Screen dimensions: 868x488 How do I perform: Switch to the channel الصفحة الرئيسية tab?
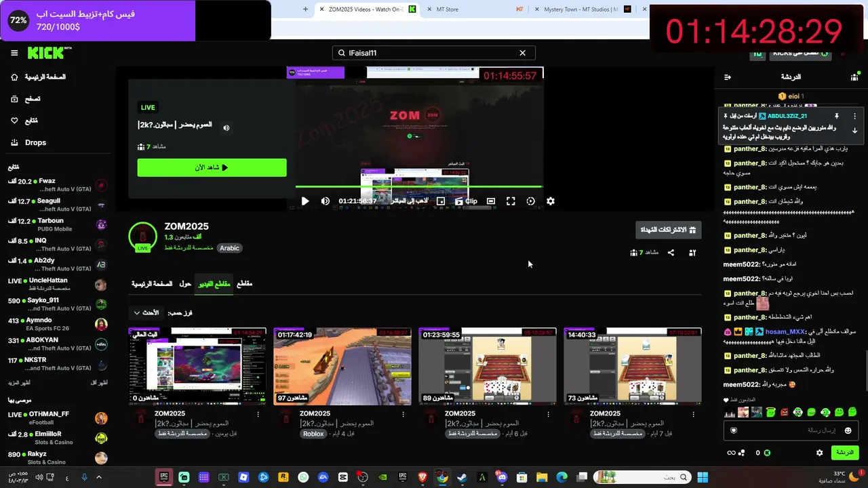pyautogui.click(x=152, y=283)
